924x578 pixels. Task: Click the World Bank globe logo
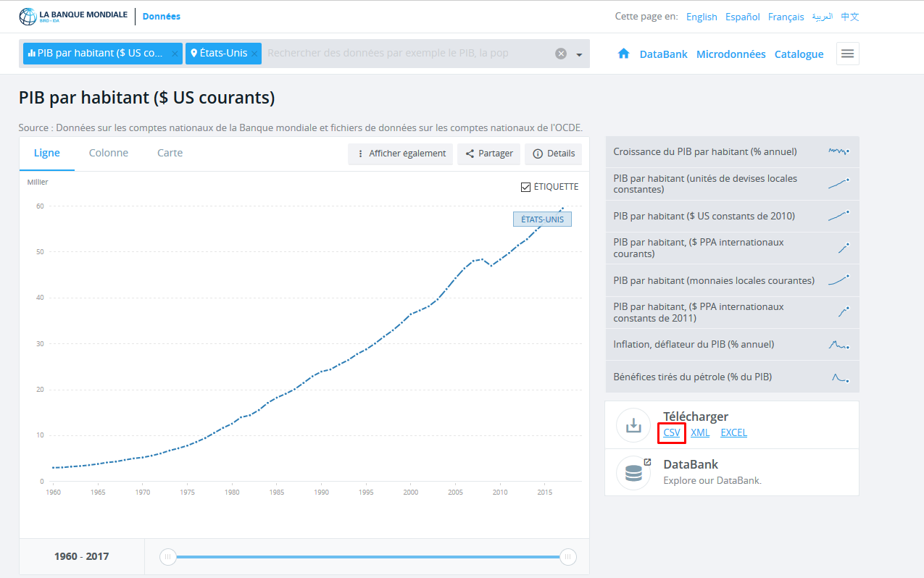point(28,16)
